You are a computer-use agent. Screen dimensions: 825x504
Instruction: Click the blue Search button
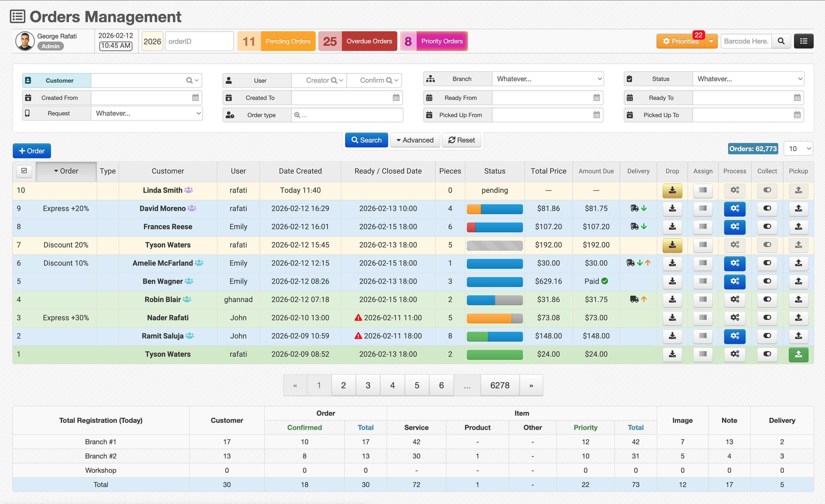click(x=366, y=140)
